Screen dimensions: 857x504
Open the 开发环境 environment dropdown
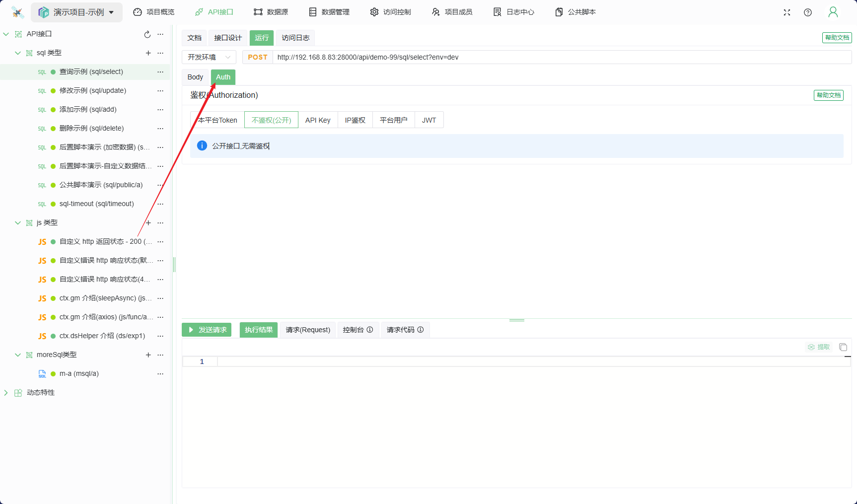tap(209, 58)
